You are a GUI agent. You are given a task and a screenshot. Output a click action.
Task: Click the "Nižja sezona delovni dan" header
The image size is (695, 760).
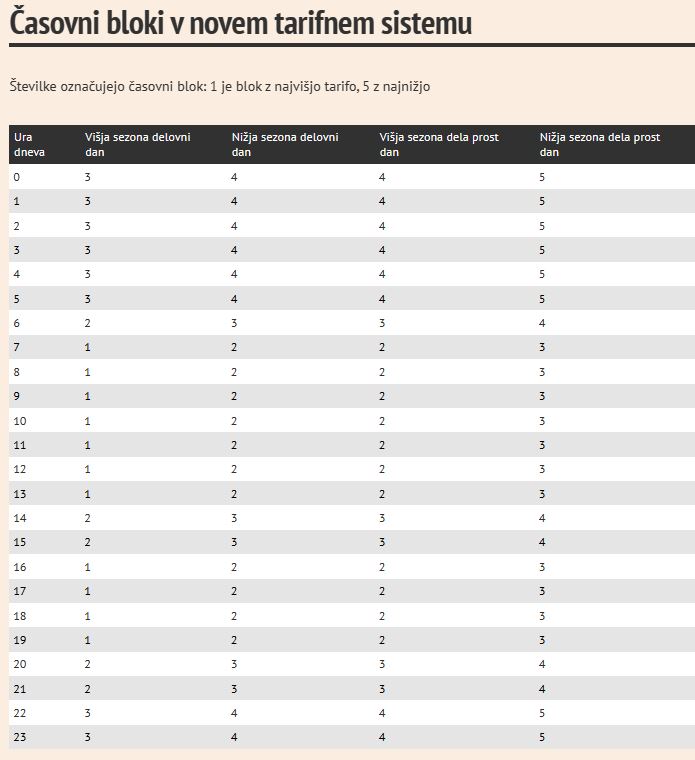285,144
